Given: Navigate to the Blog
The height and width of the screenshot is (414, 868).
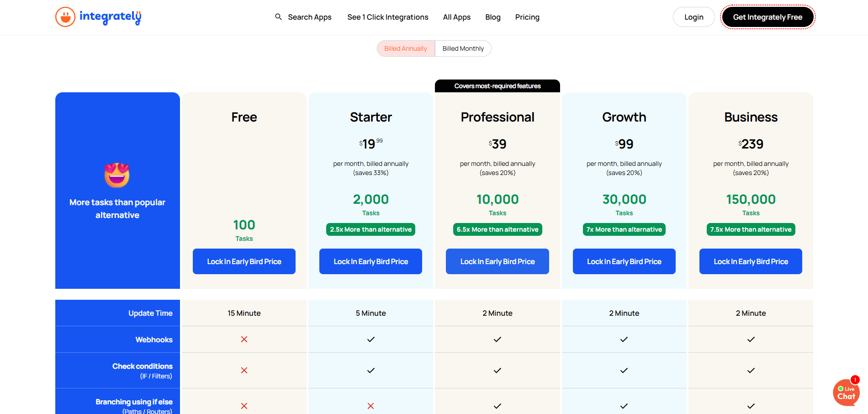Looking at the screenshot, I should (x=493, y=17).
